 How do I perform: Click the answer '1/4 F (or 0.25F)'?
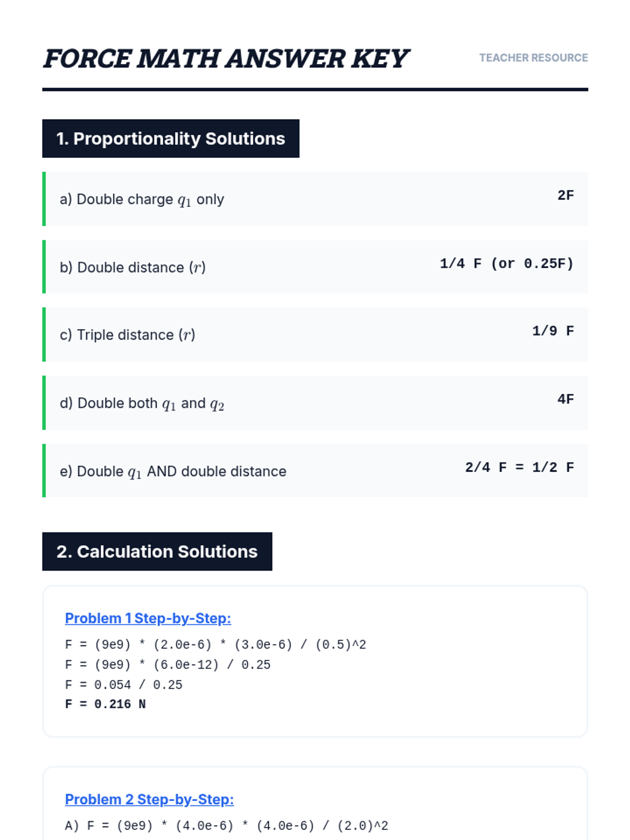pyautogui.click(x=507, y=264)
